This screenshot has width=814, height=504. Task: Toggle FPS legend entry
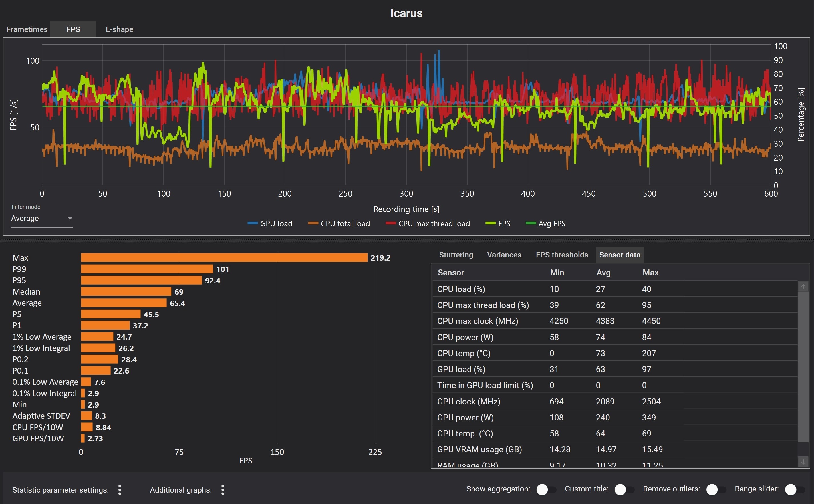(x=498, y=224)
